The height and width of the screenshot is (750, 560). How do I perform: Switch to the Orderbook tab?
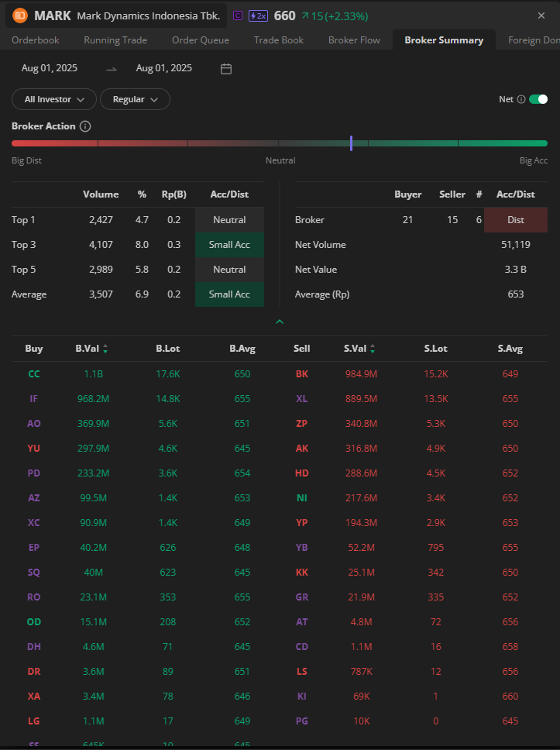click(x=36, y=40)
